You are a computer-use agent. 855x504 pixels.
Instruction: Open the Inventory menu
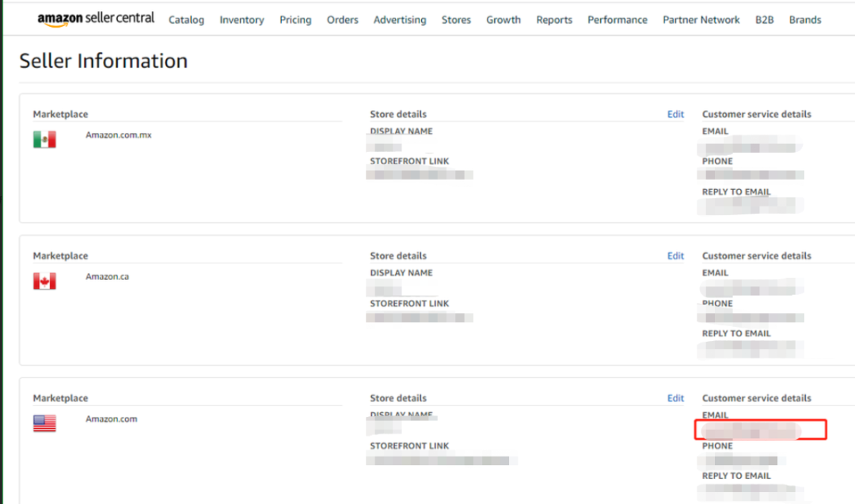point(241,20)
